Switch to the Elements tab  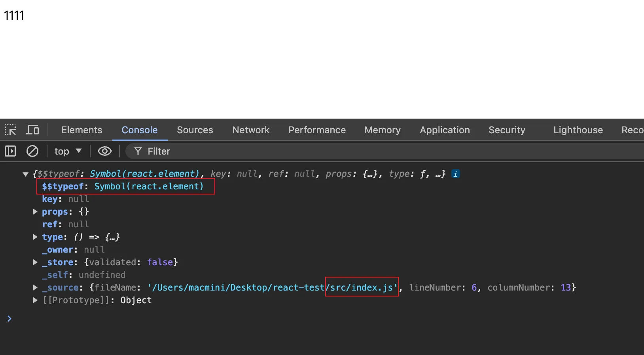81,130
